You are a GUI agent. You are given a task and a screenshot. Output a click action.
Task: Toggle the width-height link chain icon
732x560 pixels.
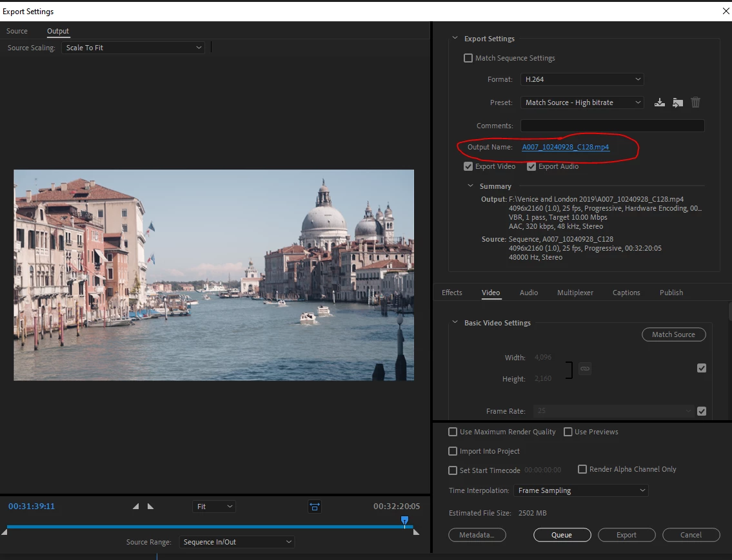585,369
